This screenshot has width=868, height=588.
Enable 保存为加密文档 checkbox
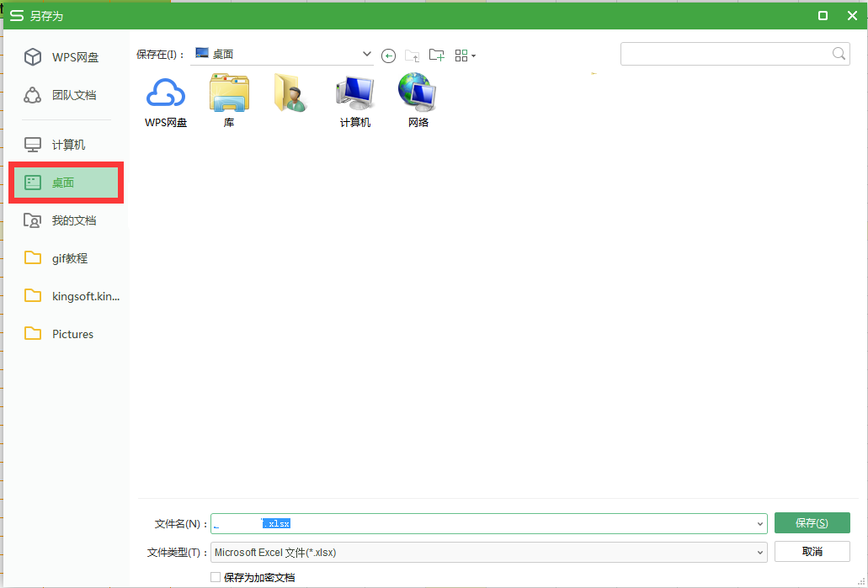coord(216,577)
